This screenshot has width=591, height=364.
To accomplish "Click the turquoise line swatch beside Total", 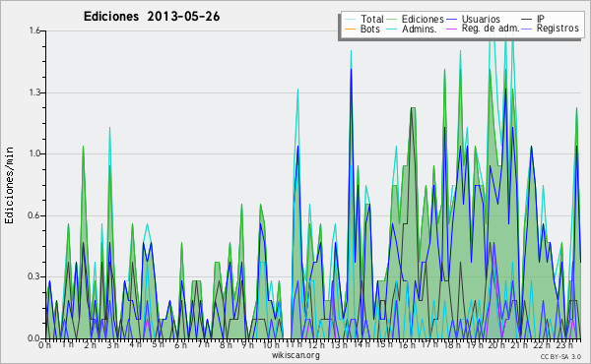I will click(350, 20).
